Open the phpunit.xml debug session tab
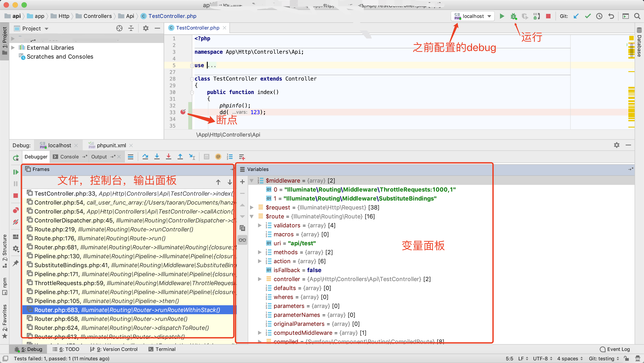644x363 pixels. [x=111, y=145]
